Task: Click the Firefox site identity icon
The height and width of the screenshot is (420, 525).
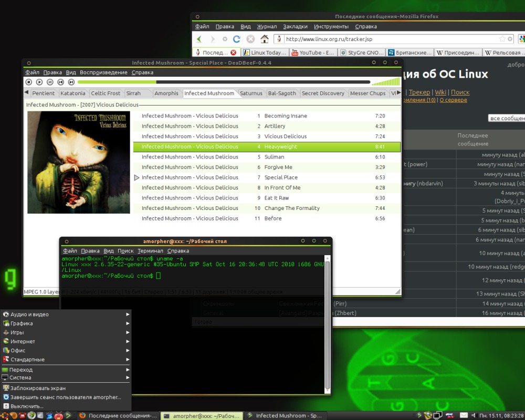Action: (279, 39)
